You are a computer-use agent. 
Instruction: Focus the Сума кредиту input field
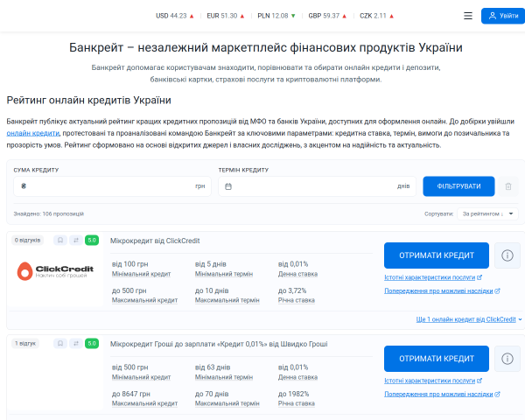tap(112, 186)
